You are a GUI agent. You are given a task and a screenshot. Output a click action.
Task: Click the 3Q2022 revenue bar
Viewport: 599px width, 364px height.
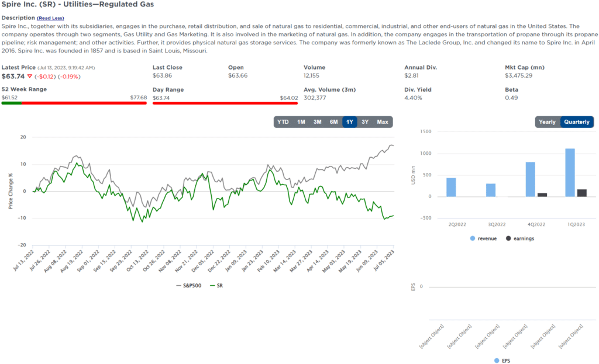[491, 190]
